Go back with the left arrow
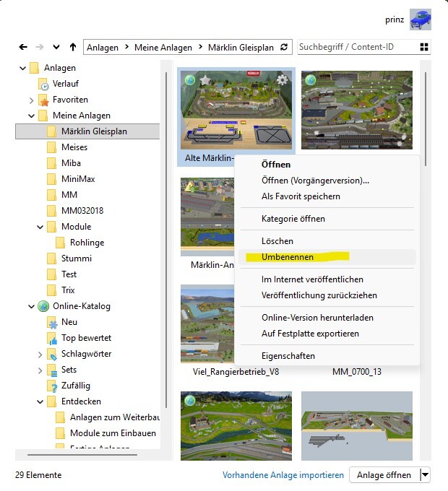Viewport: 448px width, 491px height. pos(23,47)
